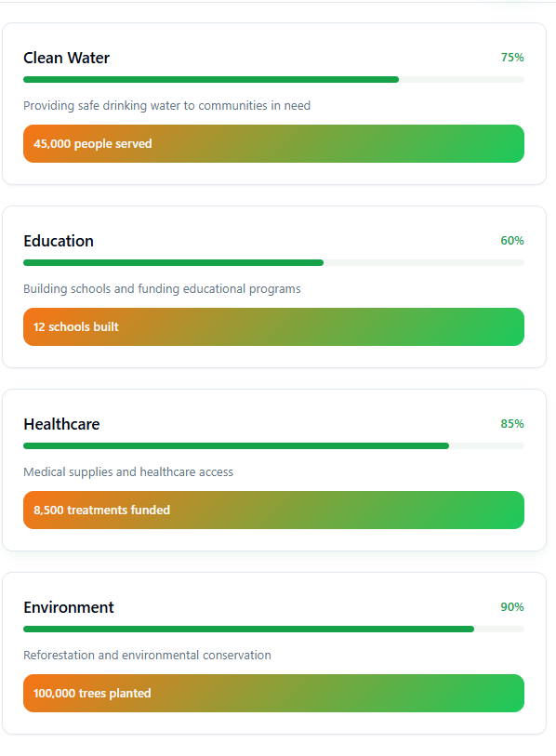Click the Clean Water description text
Image resolution: width=556 pixels, height=756 pixels.
(x=166, y=106)
